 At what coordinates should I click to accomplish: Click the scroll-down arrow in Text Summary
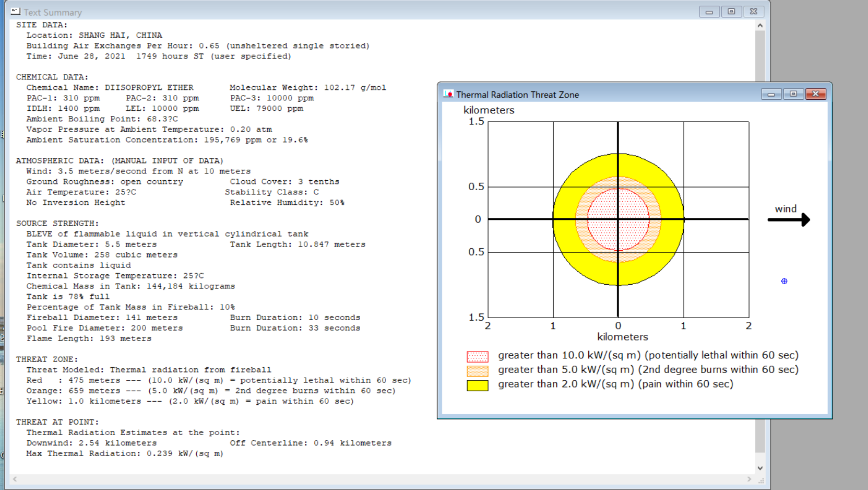pos(760,468)
